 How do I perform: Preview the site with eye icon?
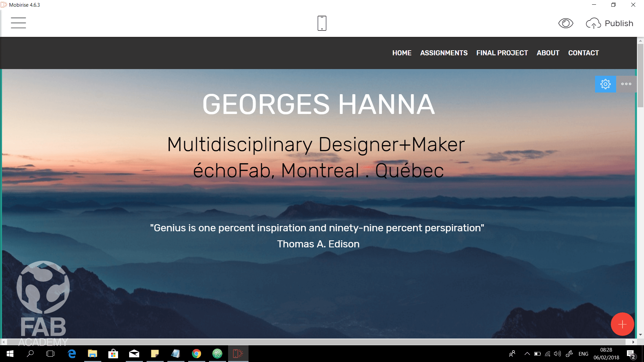point(566,23)
